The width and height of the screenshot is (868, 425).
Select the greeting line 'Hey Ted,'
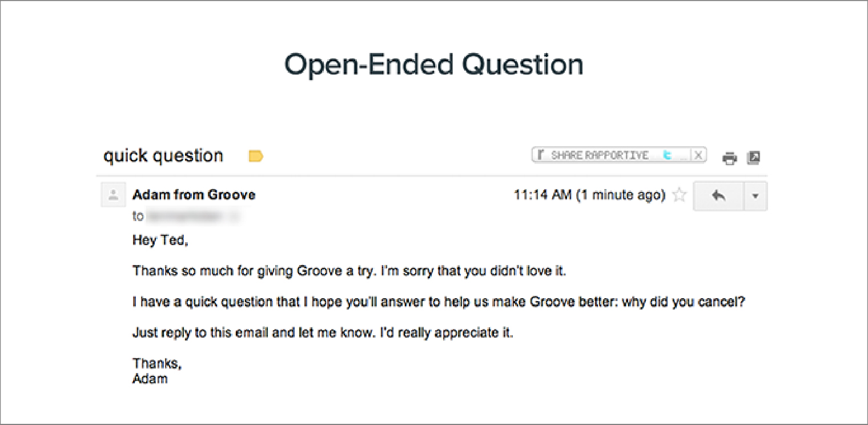tap(159, 240)
